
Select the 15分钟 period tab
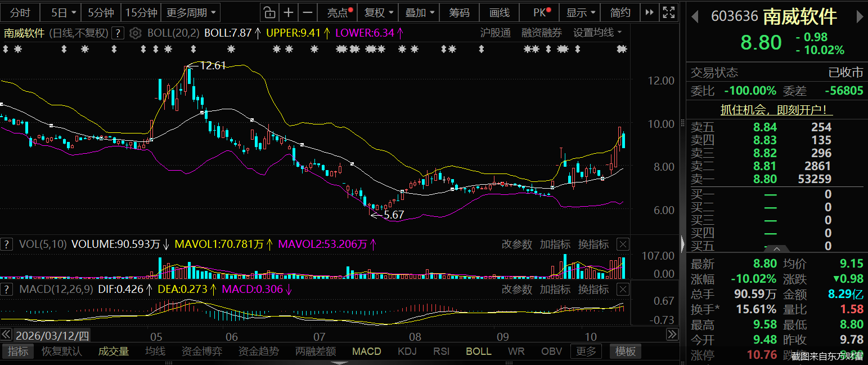pos(141,12)
